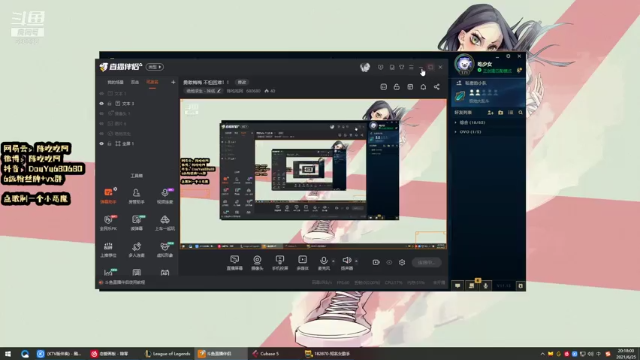
Task: Click the bell notification icon
Action: [423, 87]
